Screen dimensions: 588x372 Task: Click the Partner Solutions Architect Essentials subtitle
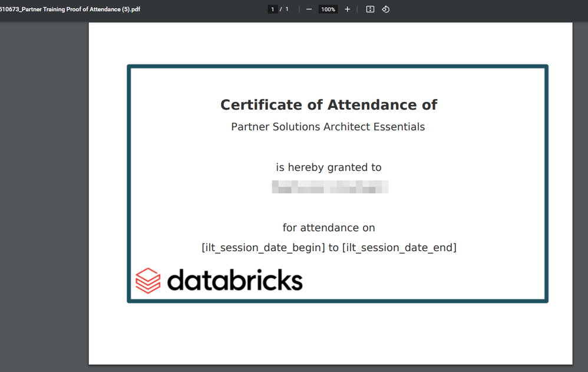[x=328, y=127]
